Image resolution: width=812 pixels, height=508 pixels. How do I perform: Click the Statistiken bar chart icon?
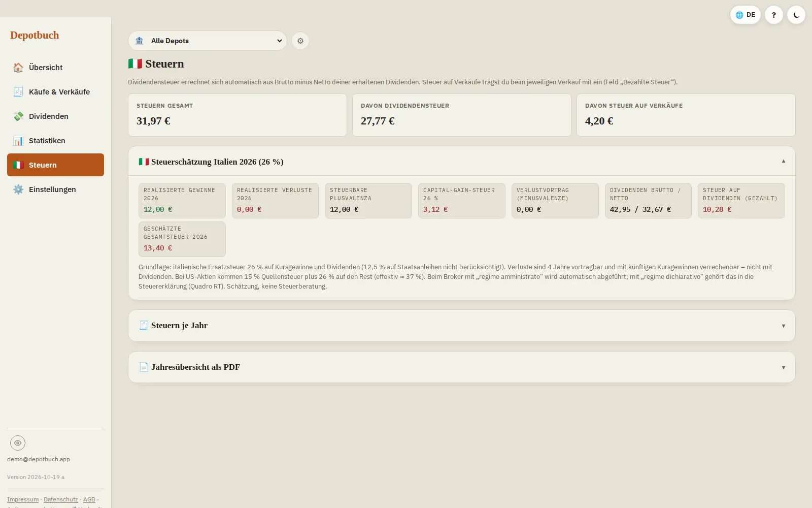(x=18, y=141)
